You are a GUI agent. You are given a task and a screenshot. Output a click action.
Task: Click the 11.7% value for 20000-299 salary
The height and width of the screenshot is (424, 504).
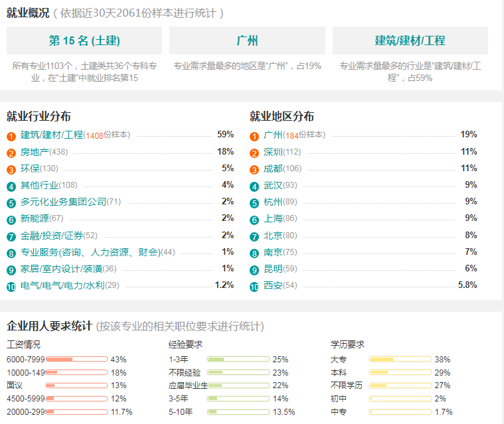click(x=122, y=412)
